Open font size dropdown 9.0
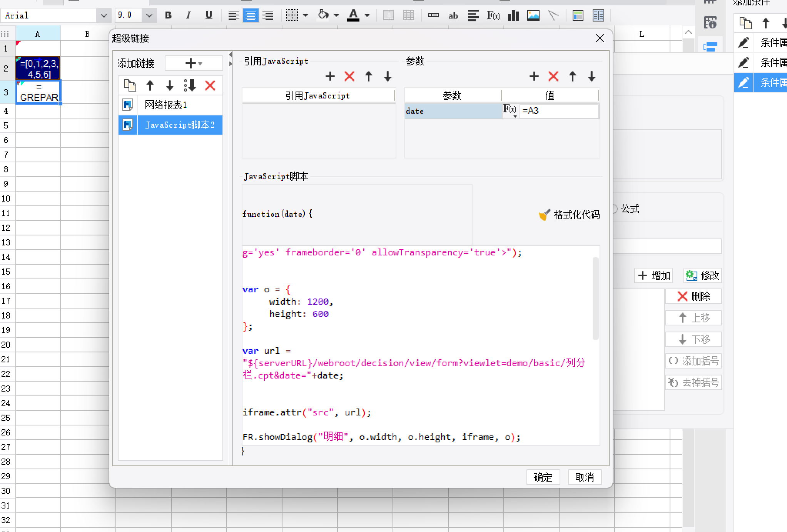 coord(149,15)
